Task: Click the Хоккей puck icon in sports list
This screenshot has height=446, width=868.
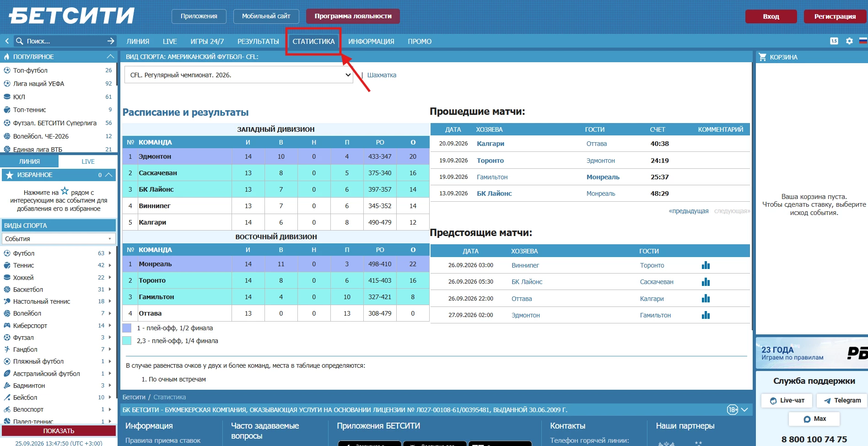Action: point(7,278)
